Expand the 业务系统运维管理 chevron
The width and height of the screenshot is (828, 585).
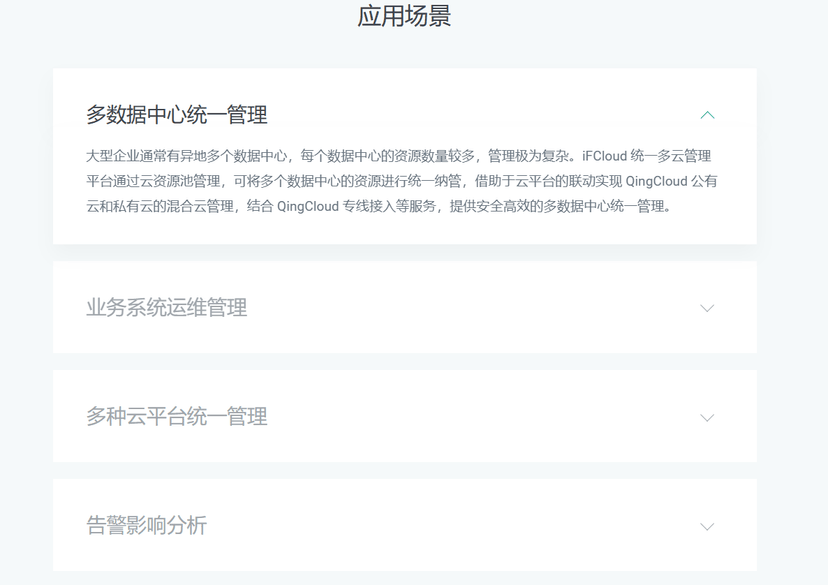click(707, 308)
